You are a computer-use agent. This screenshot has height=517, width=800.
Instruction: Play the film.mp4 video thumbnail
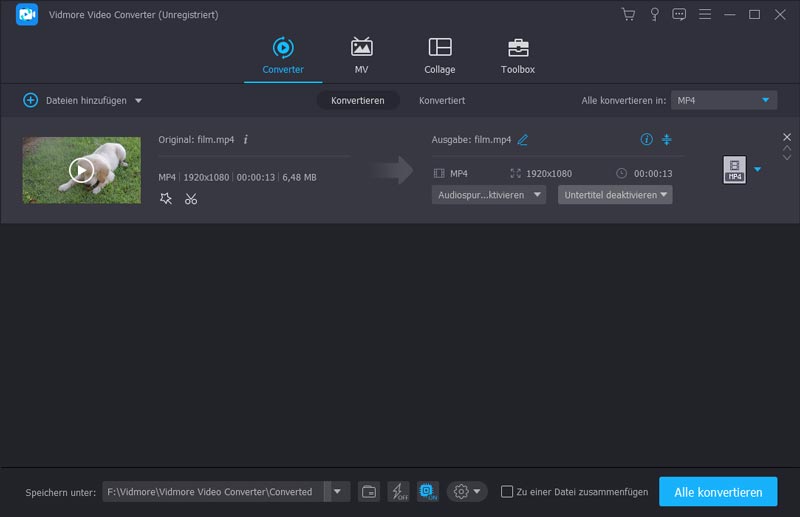[x=81, y=170]
